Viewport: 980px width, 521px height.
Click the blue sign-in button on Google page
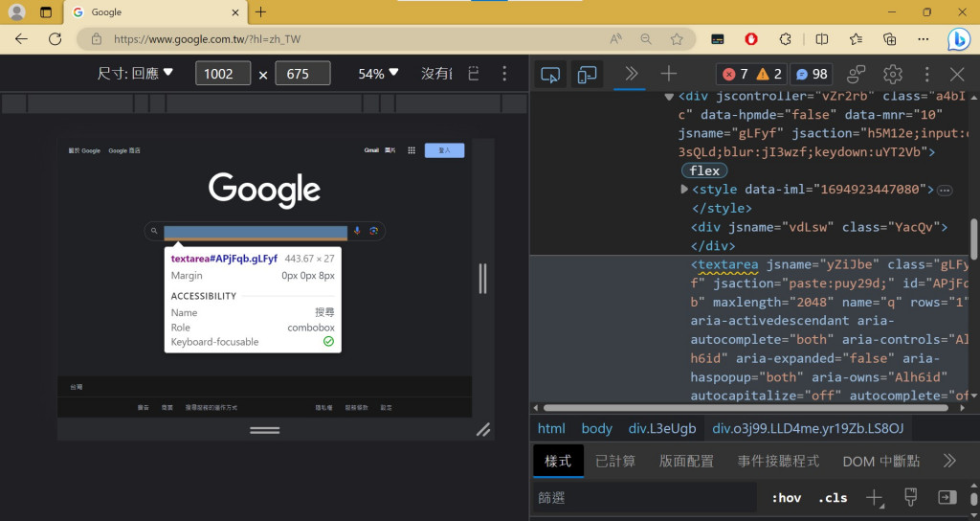coord(444,150)
